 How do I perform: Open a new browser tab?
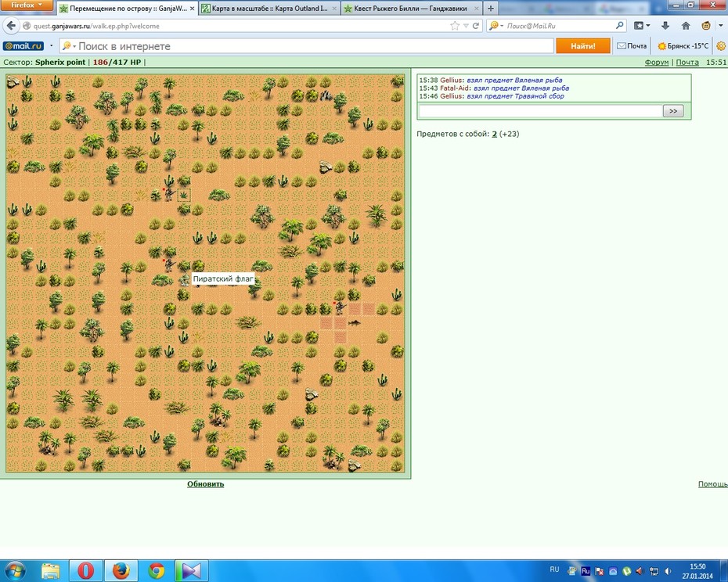[490, 9]
